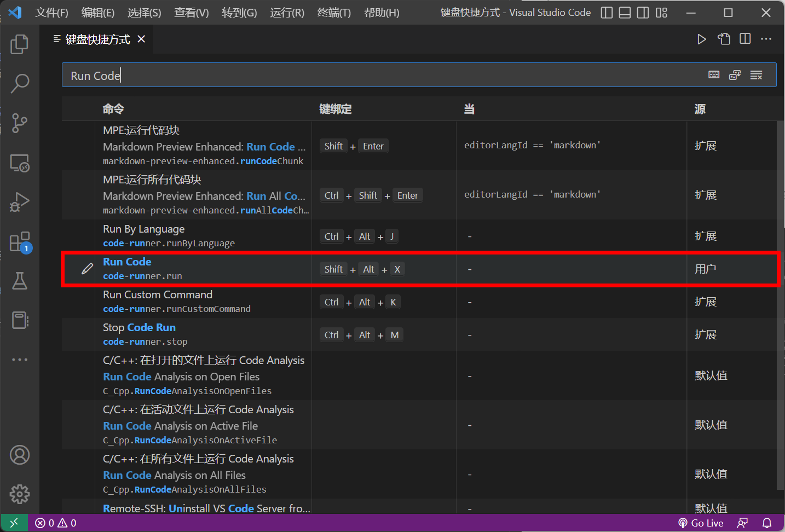Click the Run play icon in editor toolbar
The width and height of the screenshot is (785, 532).
click(701, 39)
